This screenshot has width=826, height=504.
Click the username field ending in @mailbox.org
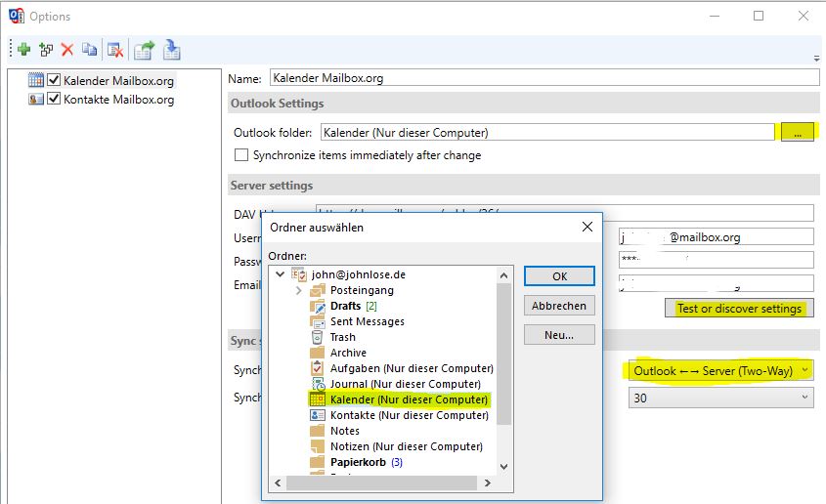[x=717, y=237]
